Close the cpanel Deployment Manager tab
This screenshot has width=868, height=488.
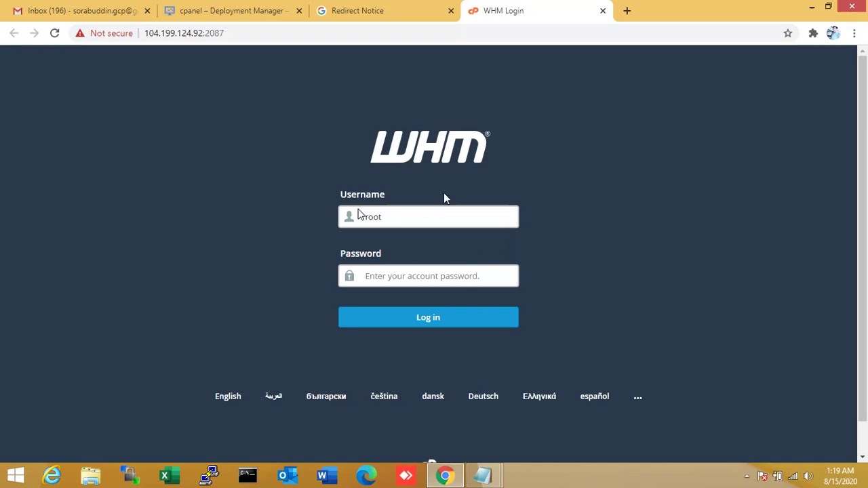(x=299, y=11)
